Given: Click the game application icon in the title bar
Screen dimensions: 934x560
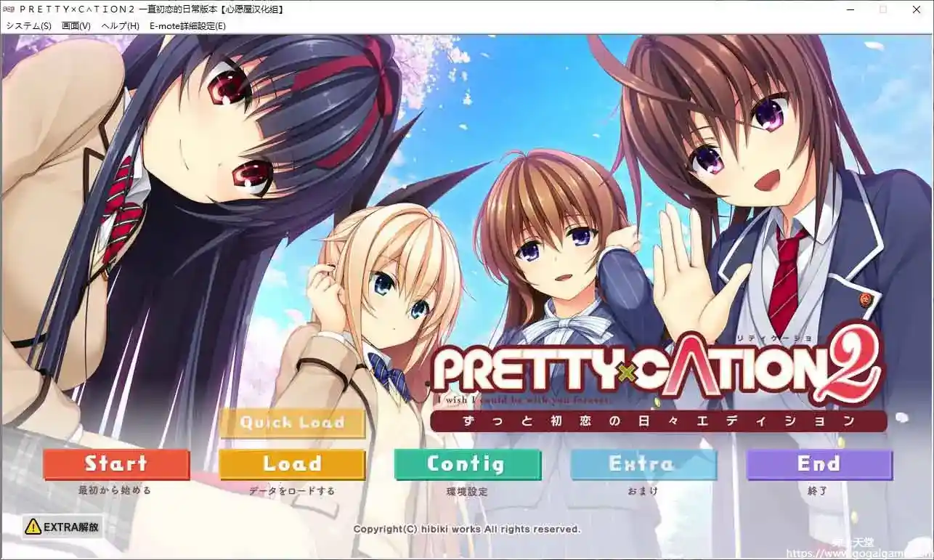Looking at the screenshot, I should 10,9.
